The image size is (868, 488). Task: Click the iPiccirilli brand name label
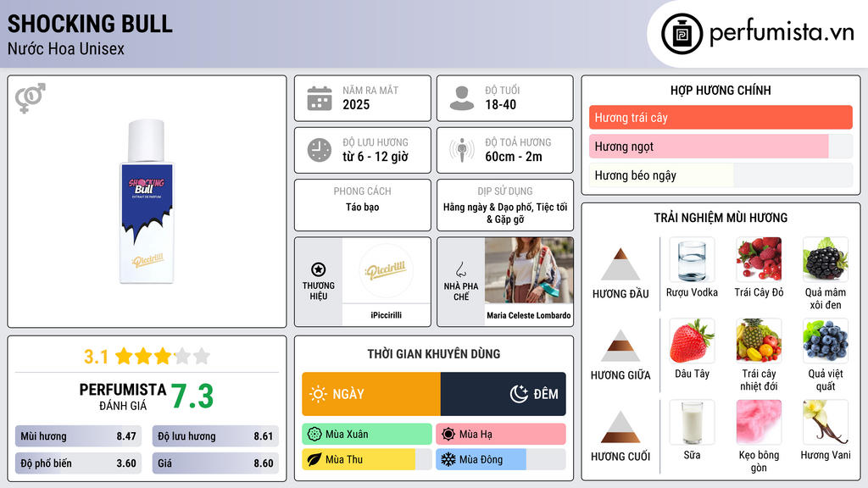pyautogui.click(x=386, y=315)
